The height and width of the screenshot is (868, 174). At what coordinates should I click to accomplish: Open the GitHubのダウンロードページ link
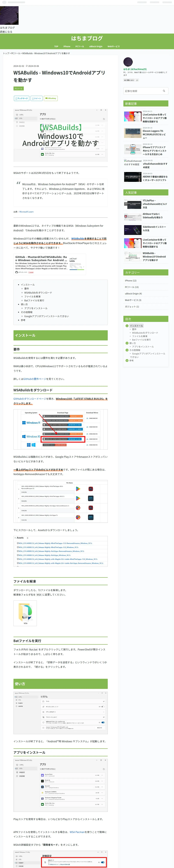pyautogui.click(x=30, y=399)
